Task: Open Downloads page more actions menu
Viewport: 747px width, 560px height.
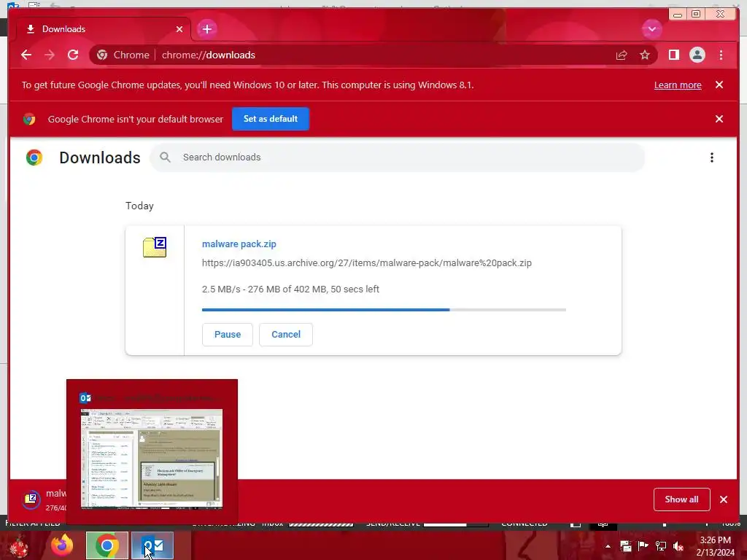Action: [712, 157]
